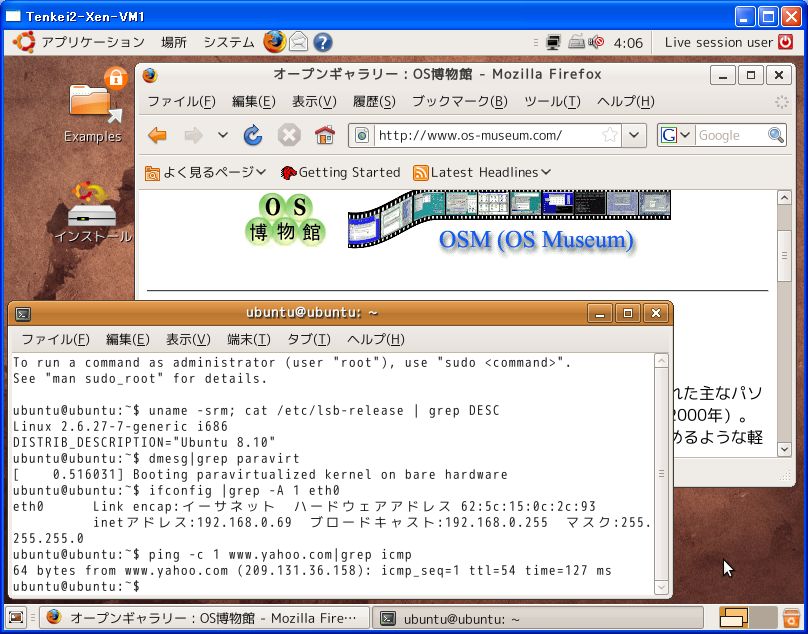This screenshot has width=808, height=634.
Task: Click the network monitor icon in the system tray
Action: tap(553, 42)
